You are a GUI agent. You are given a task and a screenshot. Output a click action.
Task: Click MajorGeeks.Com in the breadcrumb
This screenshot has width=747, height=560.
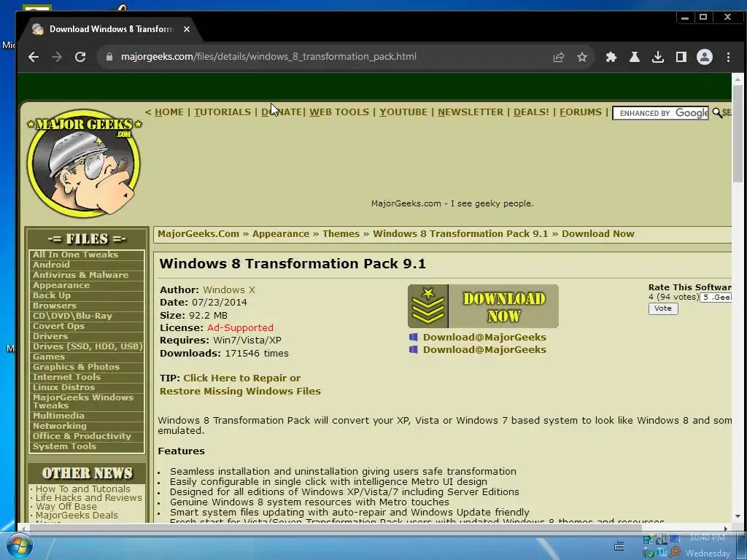tap(198, 234)
